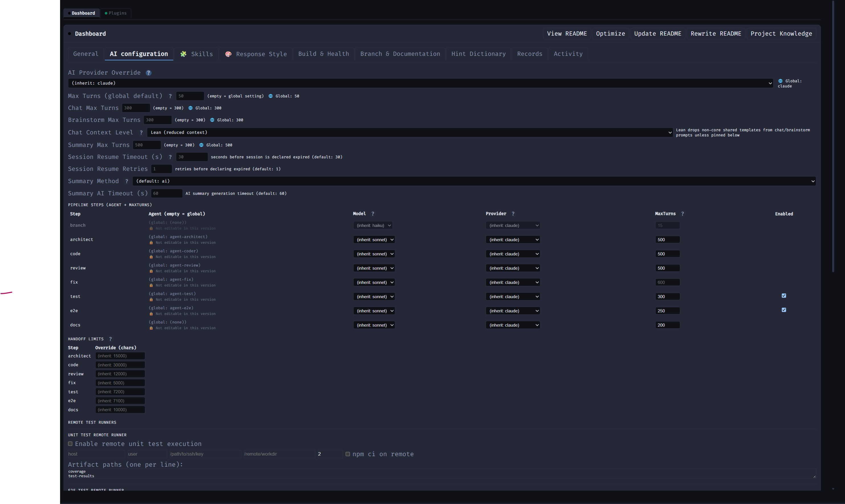Click globe icon beside Global: 300 chat turns
Image resolution: width=845 pixels, height=504 pixels.
(x=190, y=108)
